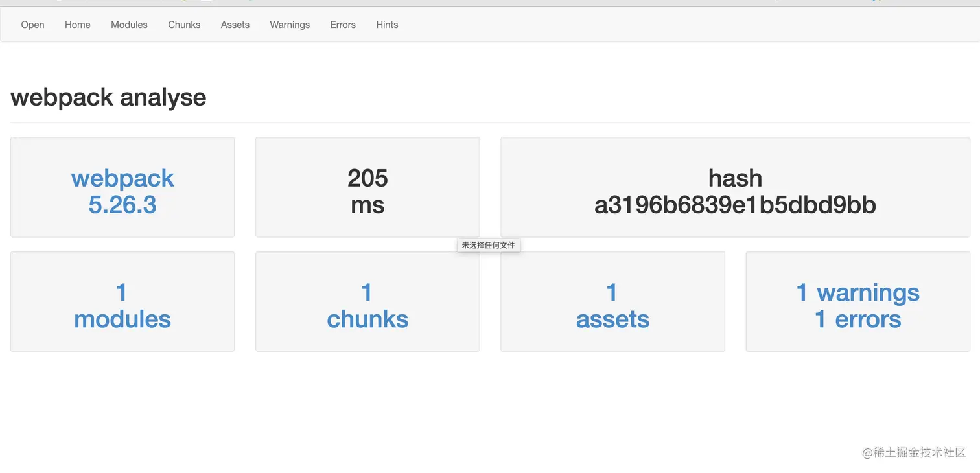Screen dimensions: 980x473
Task: Open the Warnings page in navbar
Action: click(290, 25)
